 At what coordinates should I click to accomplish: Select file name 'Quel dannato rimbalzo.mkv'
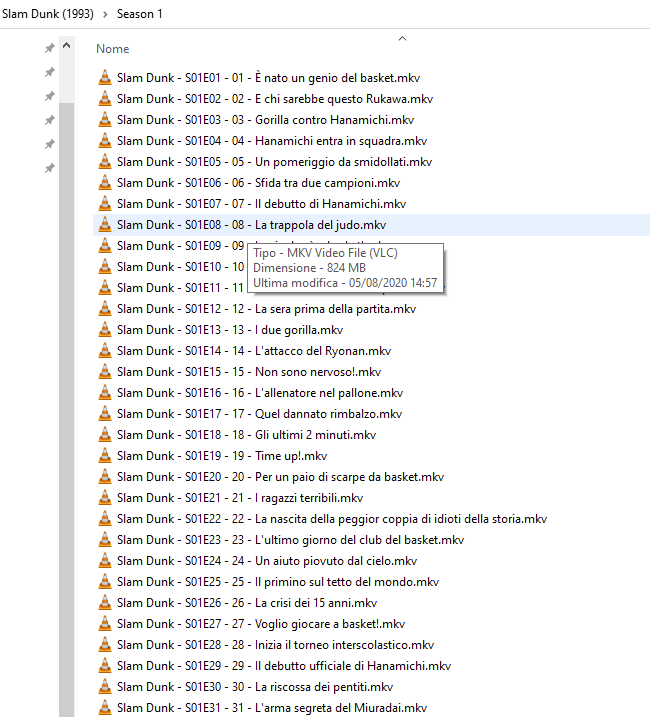328,414
